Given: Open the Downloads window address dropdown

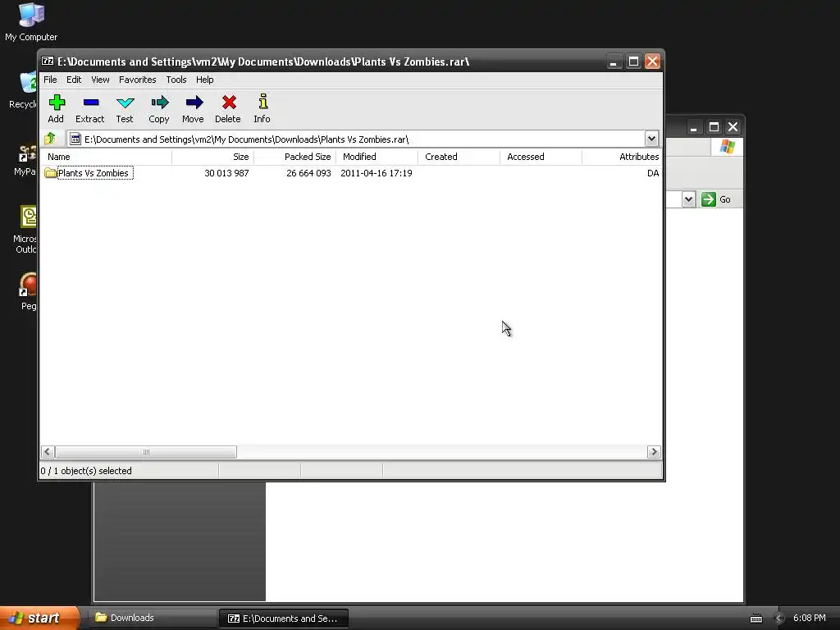Looking at the screenshot, I should 688,199.
